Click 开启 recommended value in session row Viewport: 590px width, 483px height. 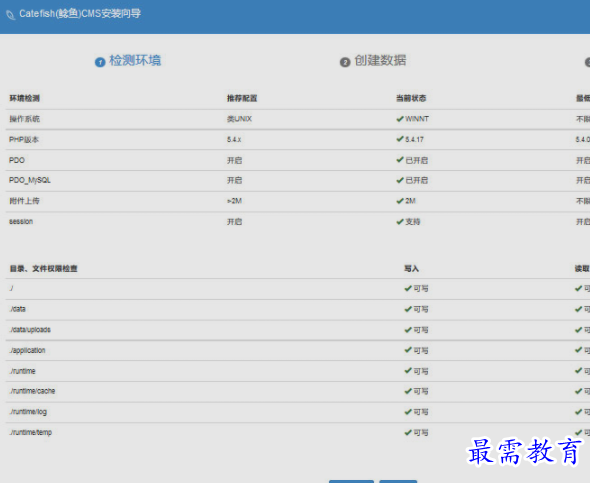[x=234, y=222]
